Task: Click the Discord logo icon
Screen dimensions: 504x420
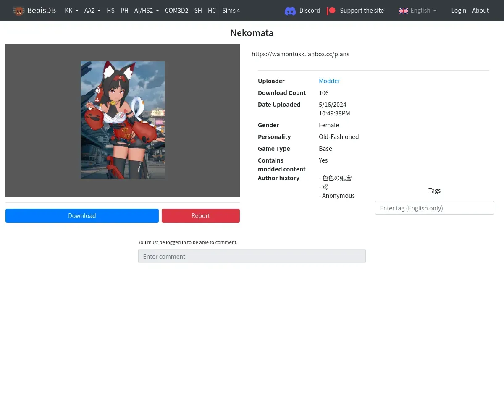Action: pos(290,10)
